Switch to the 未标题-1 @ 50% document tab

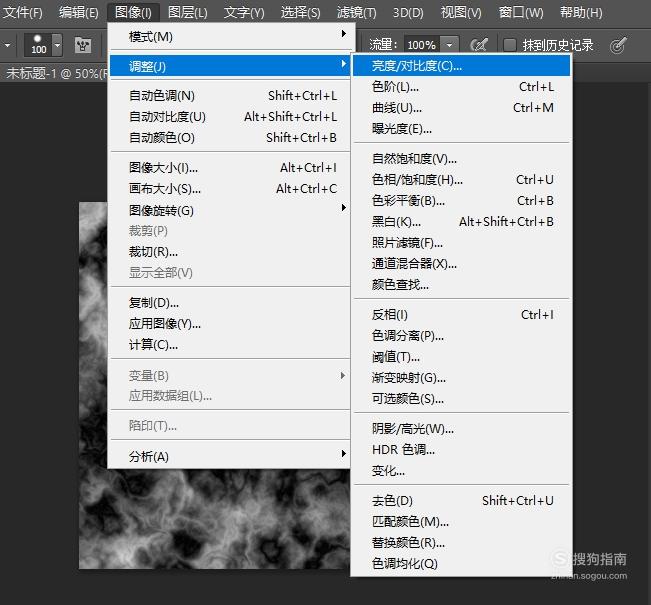(54, 73)
